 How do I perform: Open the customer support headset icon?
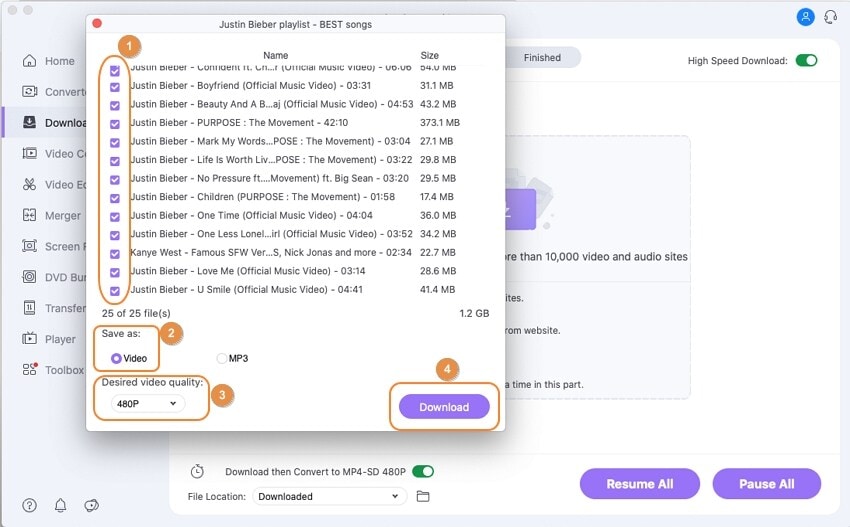click(x=830, y=17)
